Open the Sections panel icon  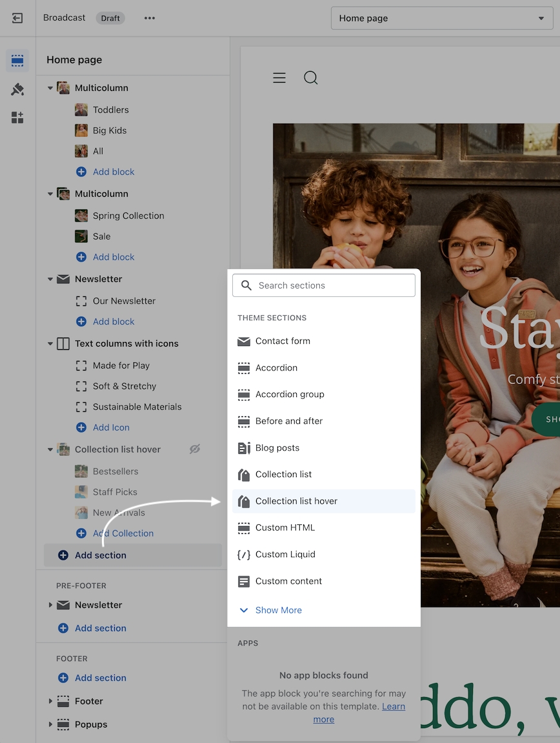[x=17, y=61]
